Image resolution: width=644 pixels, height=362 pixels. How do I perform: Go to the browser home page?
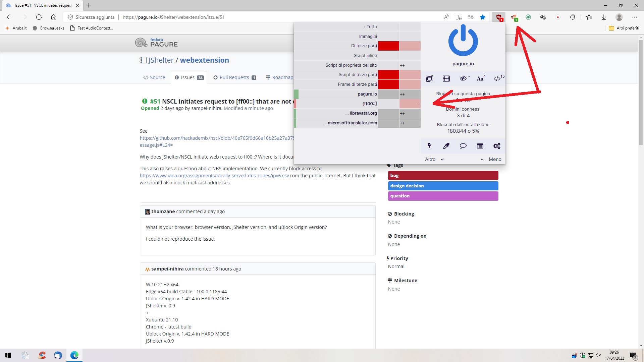(54, 17)
